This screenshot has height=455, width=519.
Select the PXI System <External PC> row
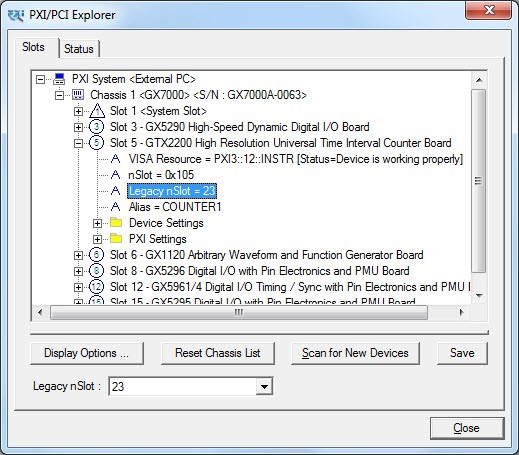coord(134,79)
